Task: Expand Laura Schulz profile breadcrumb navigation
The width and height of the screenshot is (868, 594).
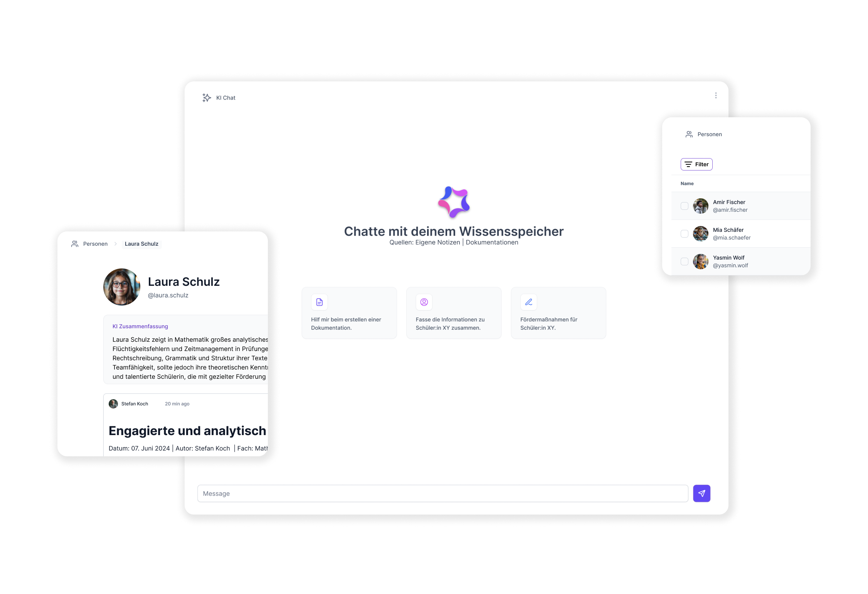Action: (140, 243)
